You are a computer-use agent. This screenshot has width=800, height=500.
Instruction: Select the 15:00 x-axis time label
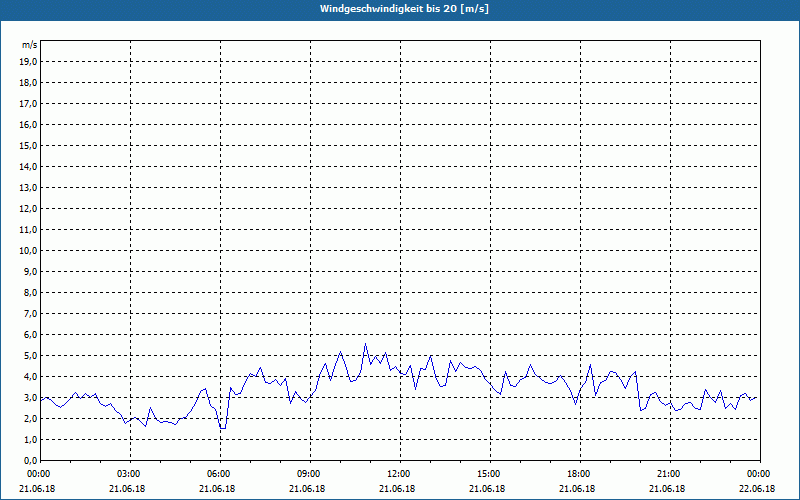click(488, 474)
